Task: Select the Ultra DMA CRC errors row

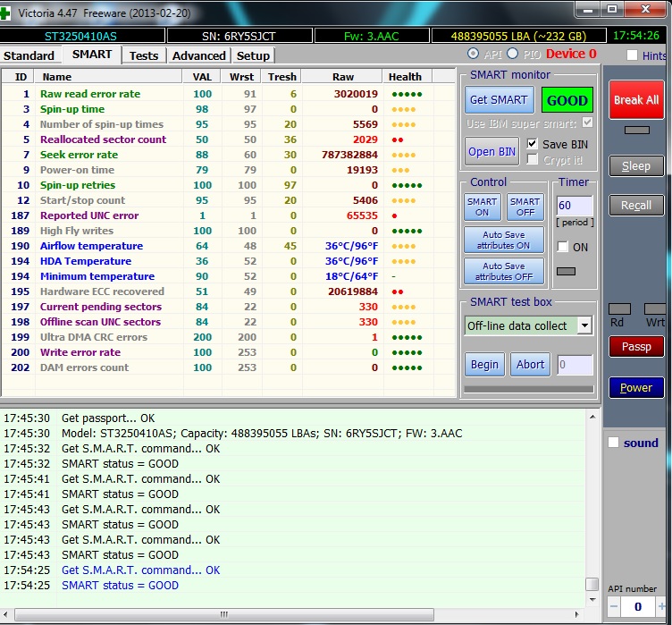Action: click(228, 337)
